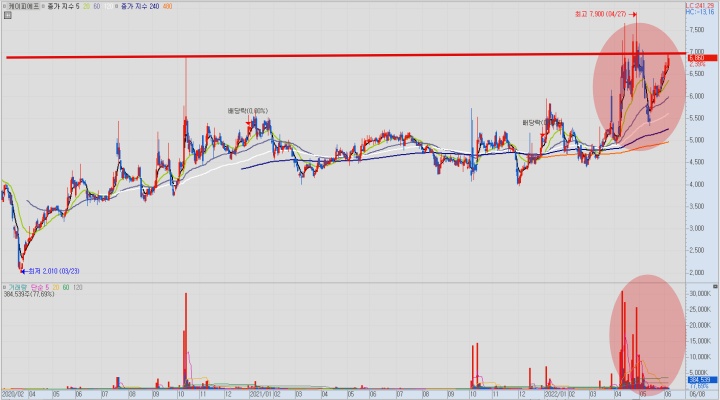Click the red current price tag 6,860

(703, 58)
